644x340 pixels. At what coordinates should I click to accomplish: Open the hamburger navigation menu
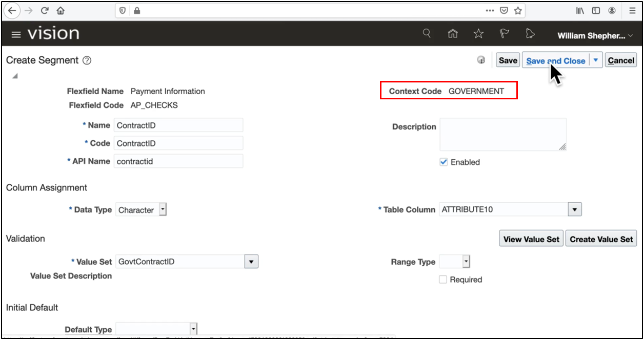[16, 34]
